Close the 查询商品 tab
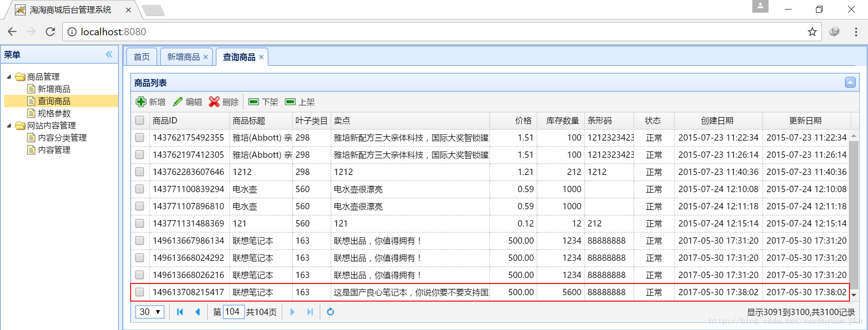The height and width of the screenshot is (330, 868). click(261, 57)
